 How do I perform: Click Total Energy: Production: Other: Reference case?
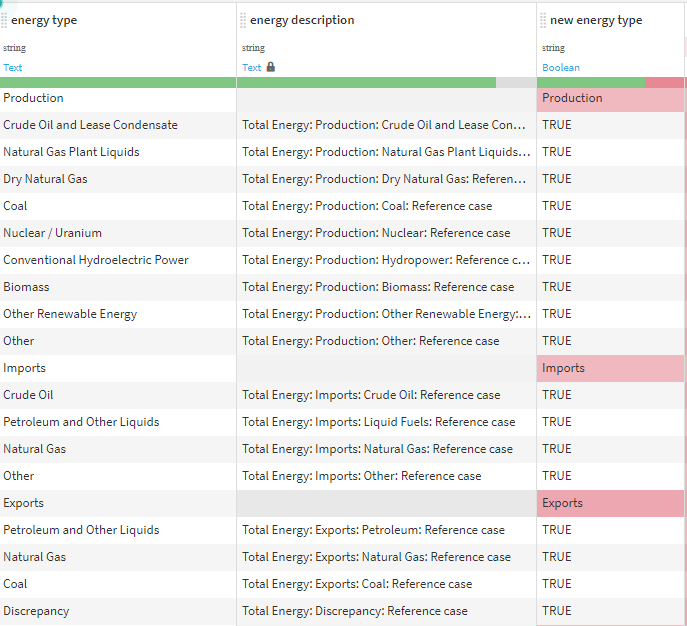tap(371, 341)
